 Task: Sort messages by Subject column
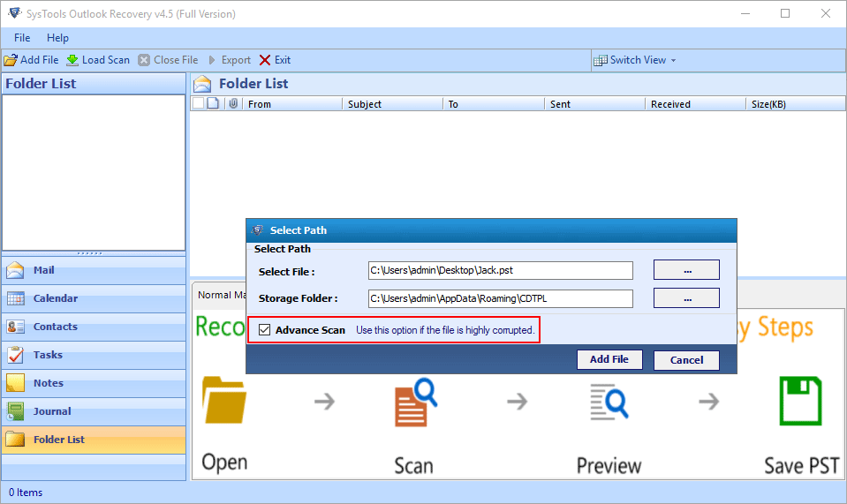click(365, 104)
